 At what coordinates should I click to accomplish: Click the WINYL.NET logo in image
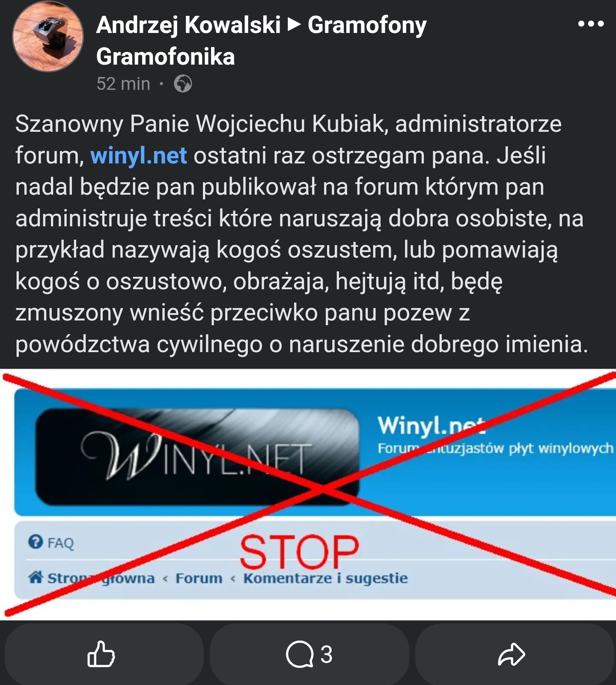pyautogui.click(x=197, y=457)
